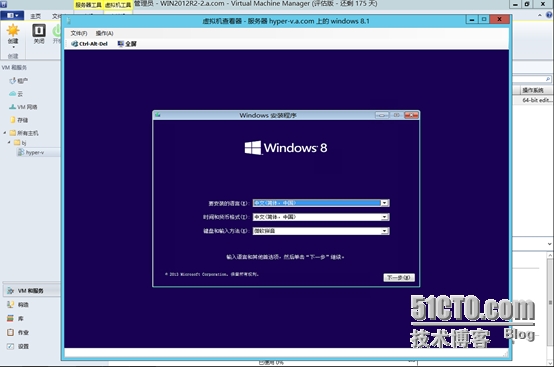Viewport: 554px width, 367px height.
Task: Click 下一步 in Windows setup
Action: [x=399, y=278]
